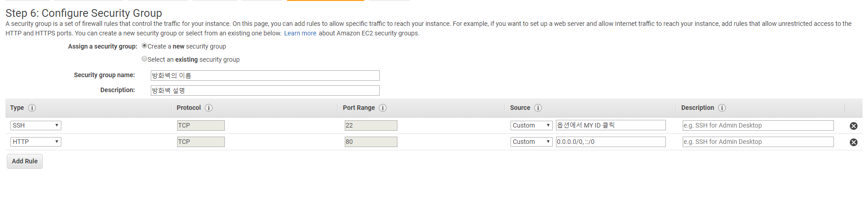Expand the Custom source dropdown for SSH rule
Screen dimensions: 868x202
click(531, 126)
